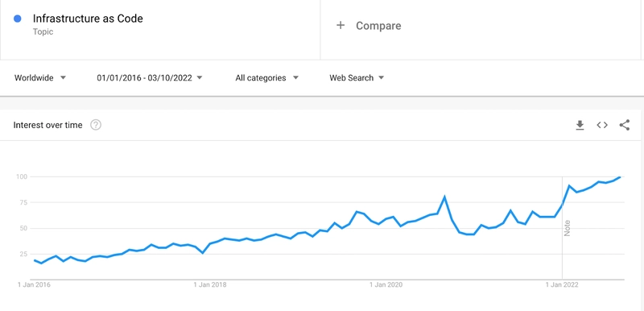This screenshot has height=311, width=644.
Task: Download the Interest over time data
Action: click(580, 125)
